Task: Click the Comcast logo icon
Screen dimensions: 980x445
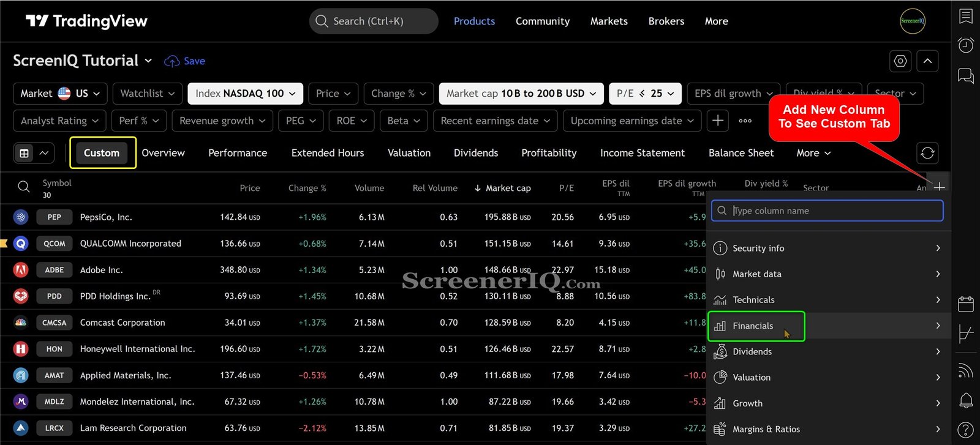Action: (x=21, y=322)
